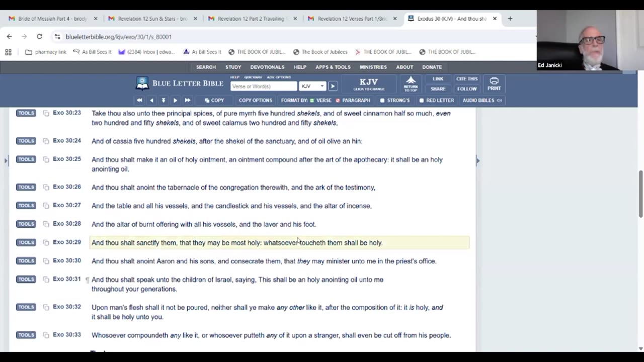This screenshot has width=644, height=362.
Task: Click the Copy Options button
Action: coord(255,101)
